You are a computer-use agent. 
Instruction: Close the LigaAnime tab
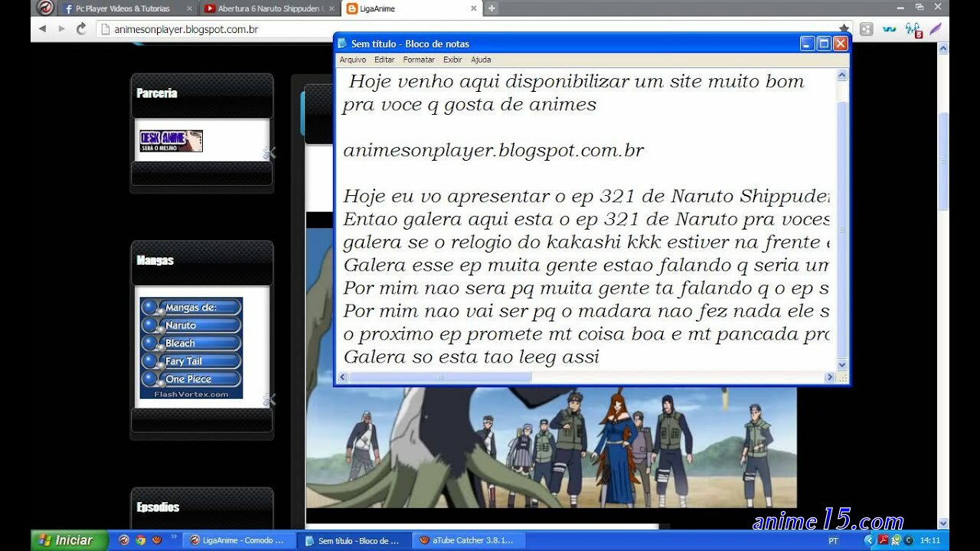[473, 9]
